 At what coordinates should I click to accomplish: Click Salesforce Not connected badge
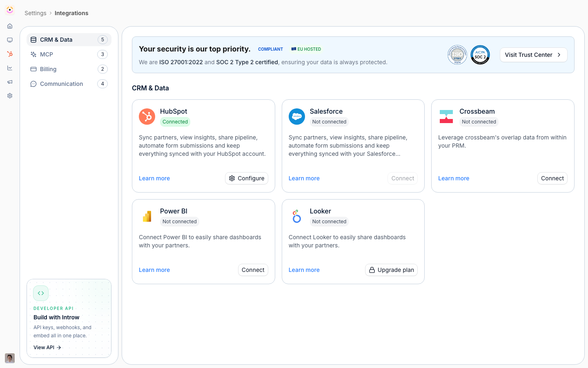[329, 122]
